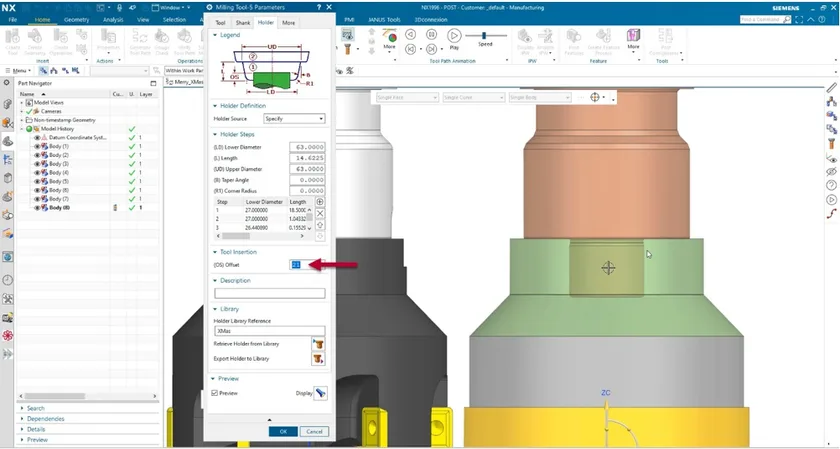This screenshot has height=449, width=840.
Task: Click the Machine Tool View toolbar icon
Action: (x=54, y=70)
